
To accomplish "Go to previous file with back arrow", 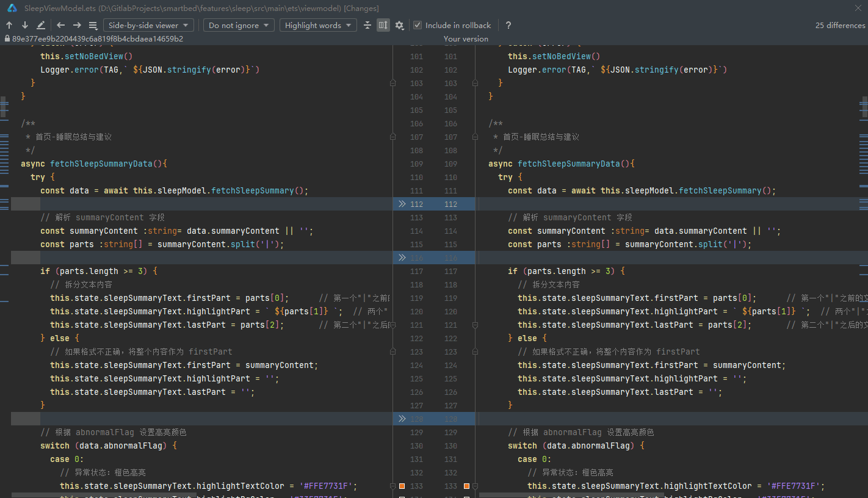I will [x=60, y=25].
